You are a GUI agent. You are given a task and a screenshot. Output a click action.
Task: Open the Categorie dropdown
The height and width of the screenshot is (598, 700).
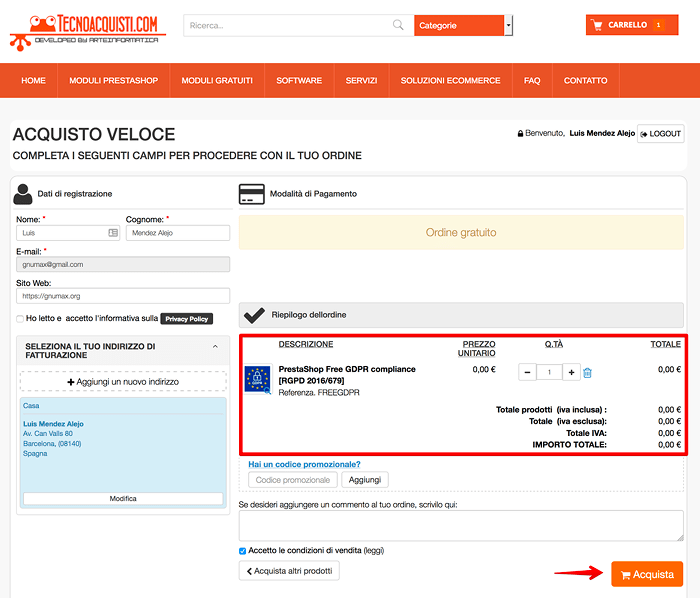[x=463, y=25]
